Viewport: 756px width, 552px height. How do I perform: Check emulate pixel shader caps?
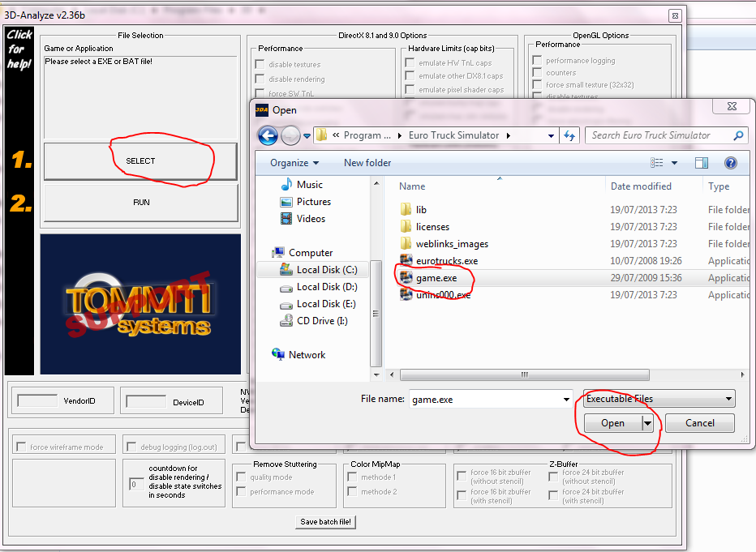(x=410, y=89)
